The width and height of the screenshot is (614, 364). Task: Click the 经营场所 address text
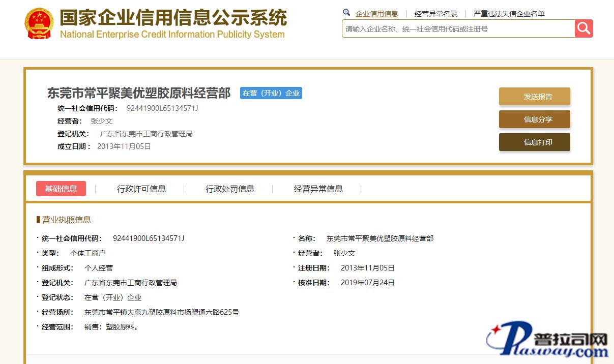point(161,312)
